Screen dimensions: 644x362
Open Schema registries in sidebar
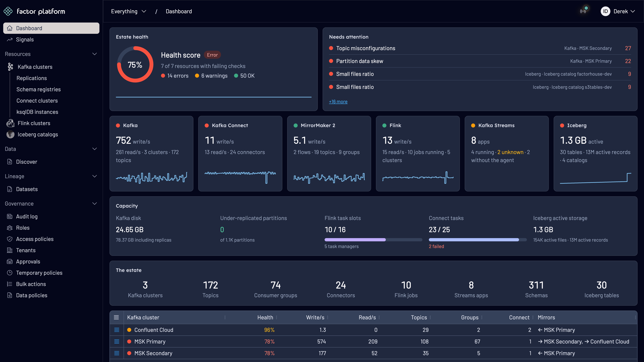coord(39,89)
